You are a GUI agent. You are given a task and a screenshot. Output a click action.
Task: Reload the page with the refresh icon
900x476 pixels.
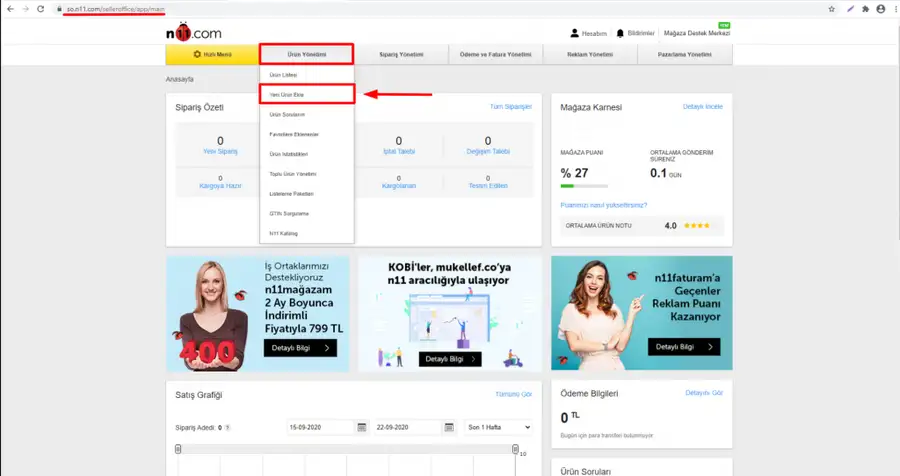41,9
